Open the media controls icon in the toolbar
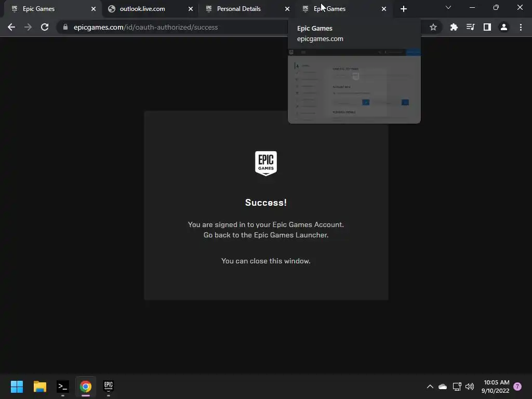The width and height of the screenshot is (532, 399). pos(471,27)
